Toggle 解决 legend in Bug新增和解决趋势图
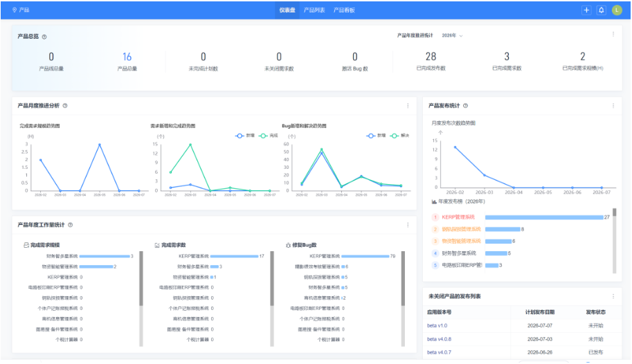The height and width of the screenshot is (364, 632). pyautogui.click(x=400, y=136)
